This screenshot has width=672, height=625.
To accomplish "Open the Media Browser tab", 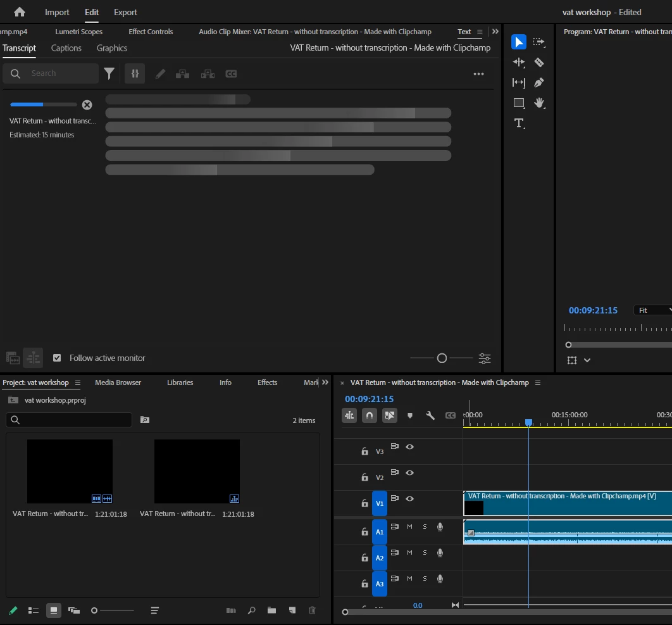I will tap(118, 382).
